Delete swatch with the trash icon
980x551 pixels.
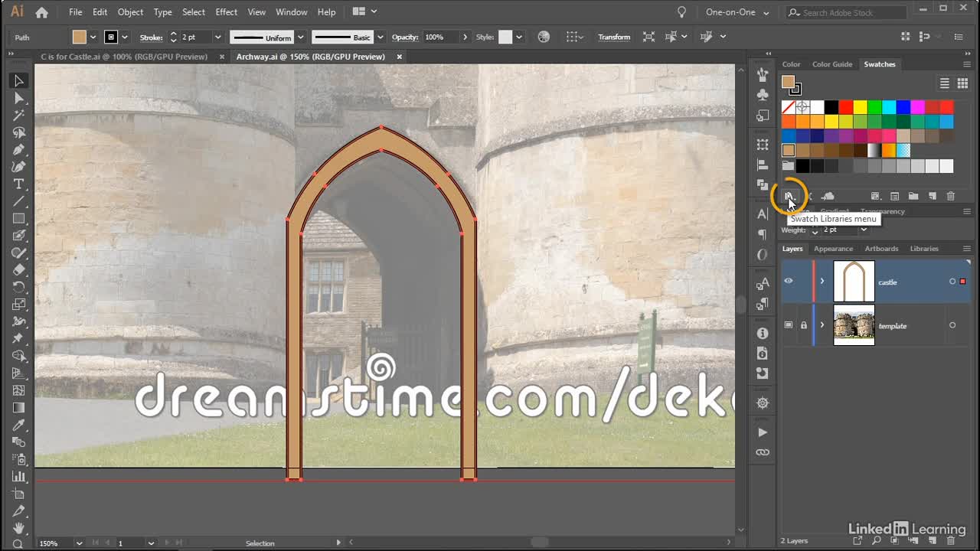[x=951, y=197]
